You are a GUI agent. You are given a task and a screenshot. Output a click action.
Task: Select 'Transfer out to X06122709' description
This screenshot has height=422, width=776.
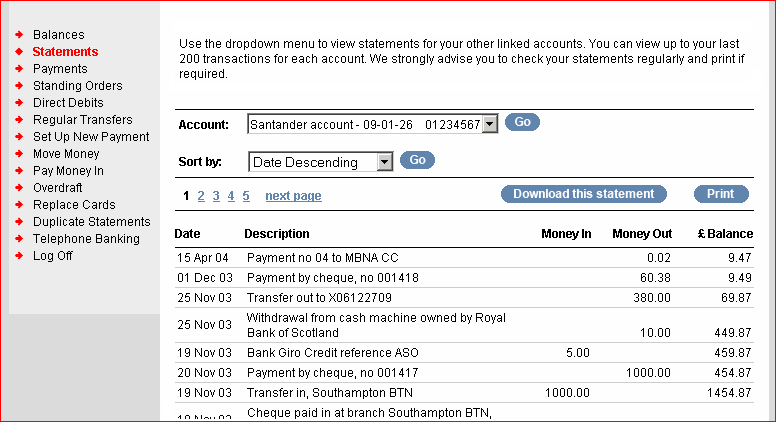[319, 298]
